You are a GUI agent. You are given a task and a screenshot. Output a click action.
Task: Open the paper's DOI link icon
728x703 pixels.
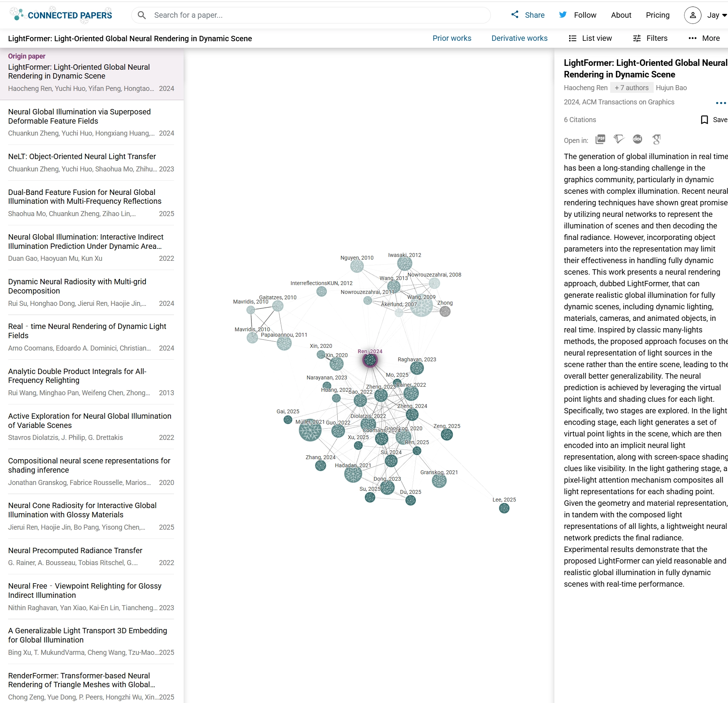tap(638, 139)
